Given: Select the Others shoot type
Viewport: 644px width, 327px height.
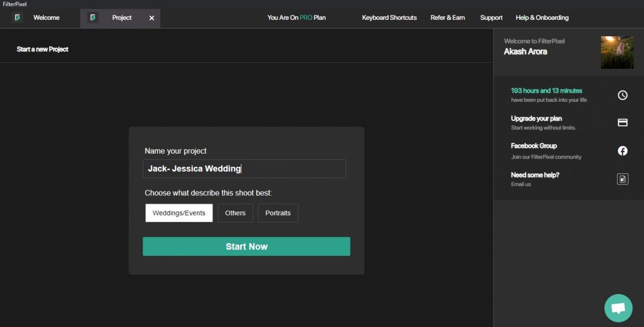Looking at the screenshot, I should pyautogui.click(x=235, y=212).
